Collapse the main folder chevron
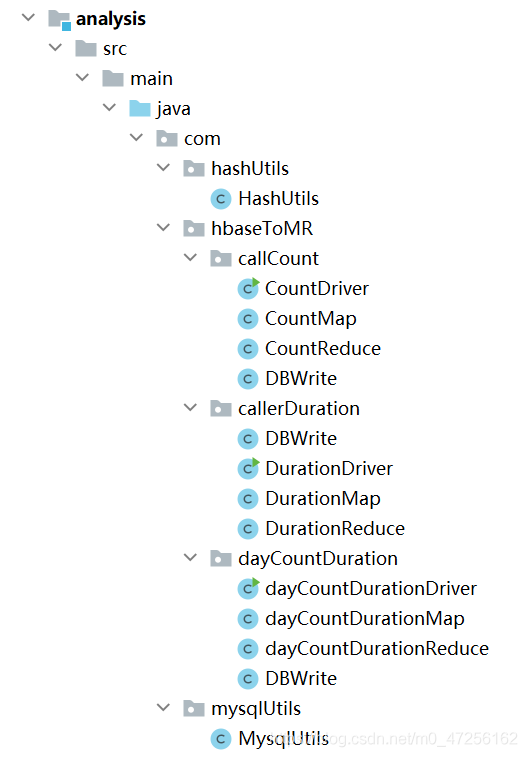Viewport: 527px width, 757px height. [83, 78]
